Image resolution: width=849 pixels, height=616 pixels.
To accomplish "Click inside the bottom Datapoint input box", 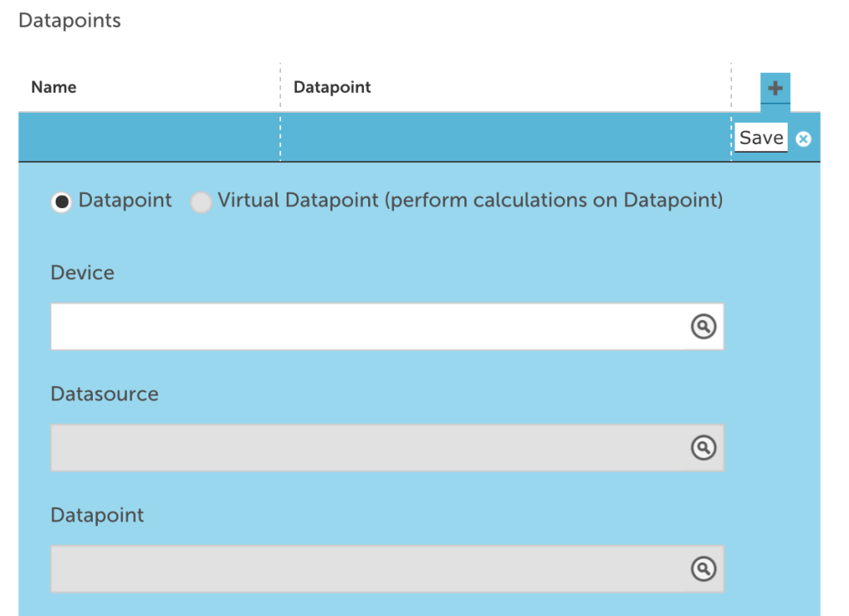I will click(365, 569).
